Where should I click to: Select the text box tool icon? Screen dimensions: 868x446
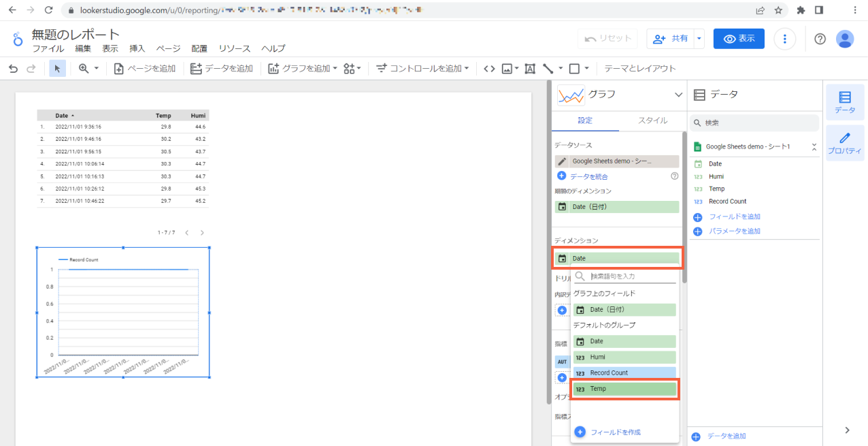530,68
